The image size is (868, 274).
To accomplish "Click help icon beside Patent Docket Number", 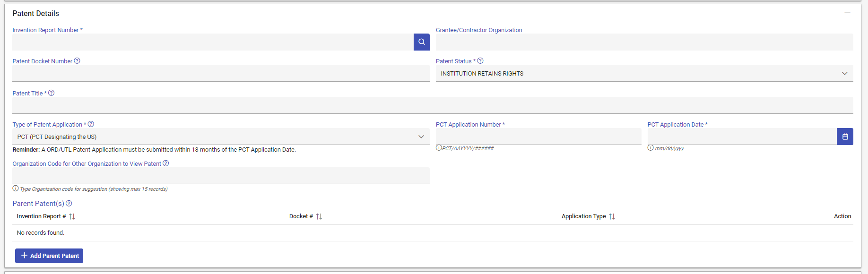I will point(77,61).
